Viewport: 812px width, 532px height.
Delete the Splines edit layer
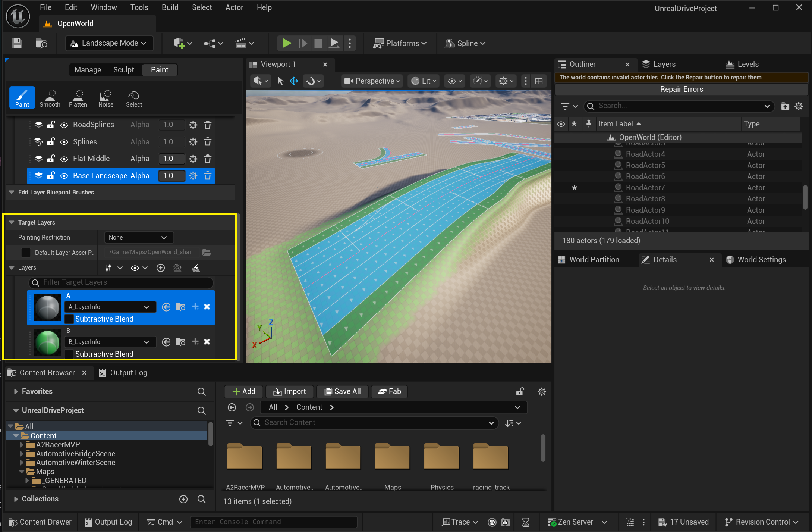coord(208,142)
